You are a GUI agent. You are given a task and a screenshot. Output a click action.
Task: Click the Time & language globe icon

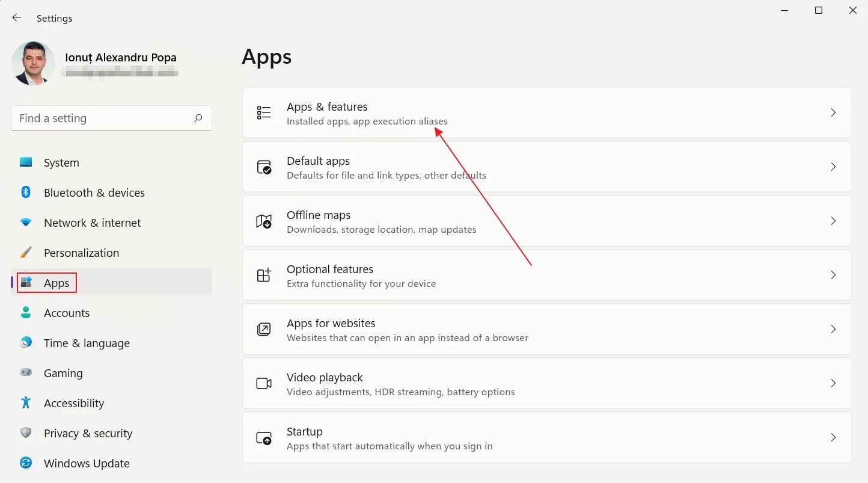click(26, 343)
